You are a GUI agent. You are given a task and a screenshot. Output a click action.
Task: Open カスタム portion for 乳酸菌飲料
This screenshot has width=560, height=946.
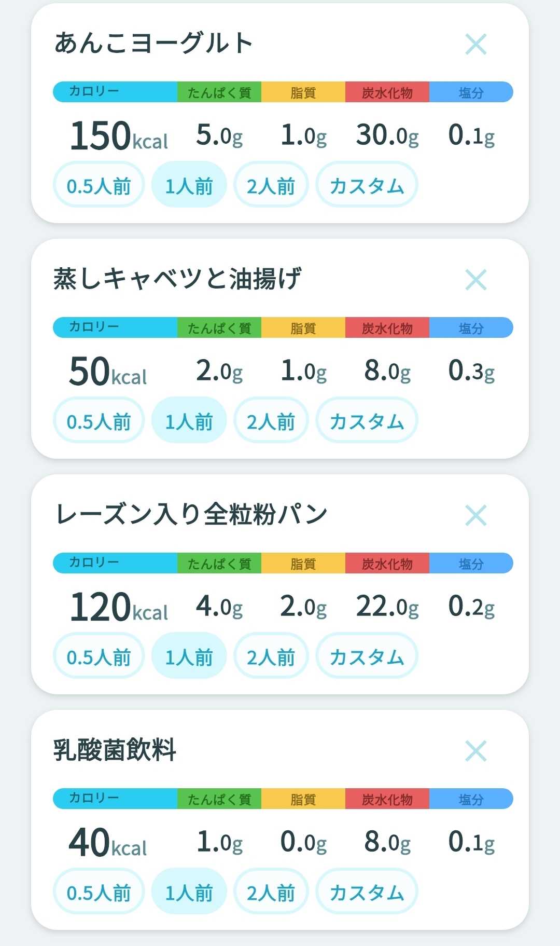[367, 892]
